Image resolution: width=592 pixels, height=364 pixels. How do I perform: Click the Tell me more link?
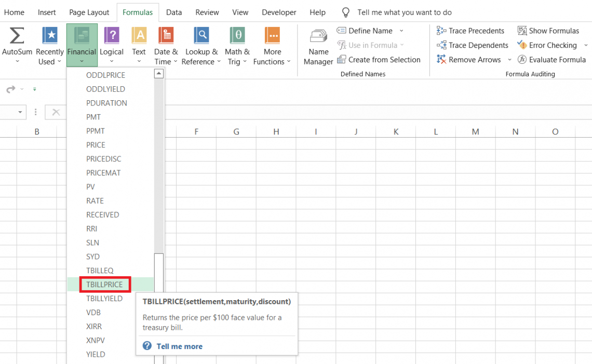tap(179, 346)
